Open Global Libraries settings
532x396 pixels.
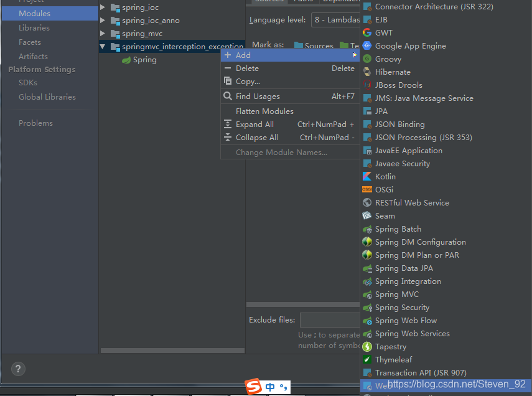47,97
